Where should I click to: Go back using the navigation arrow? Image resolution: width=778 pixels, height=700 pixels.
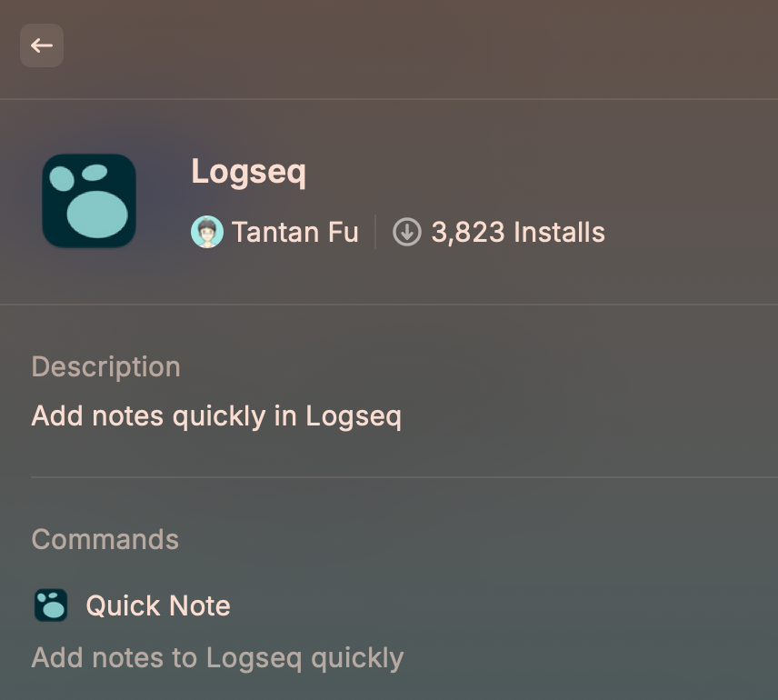point(42,45)
